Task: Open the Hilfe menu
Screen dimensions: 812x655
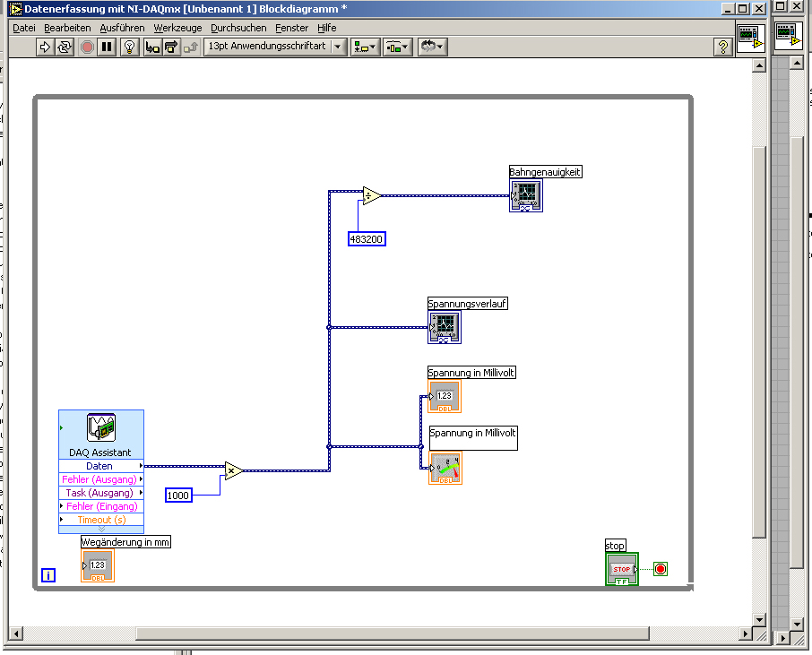Action: (x=327, y=28)
